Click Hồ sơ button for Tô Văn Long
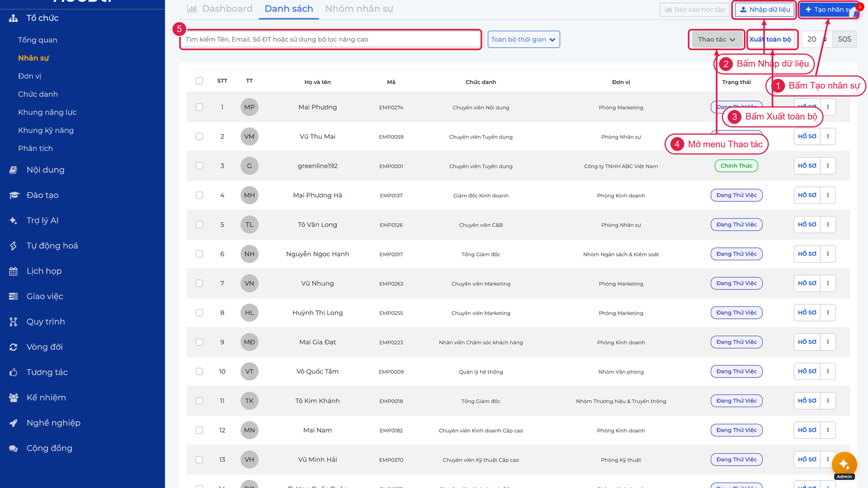The image size is (868, 488). pyautogui.click(x=807, y=224)
